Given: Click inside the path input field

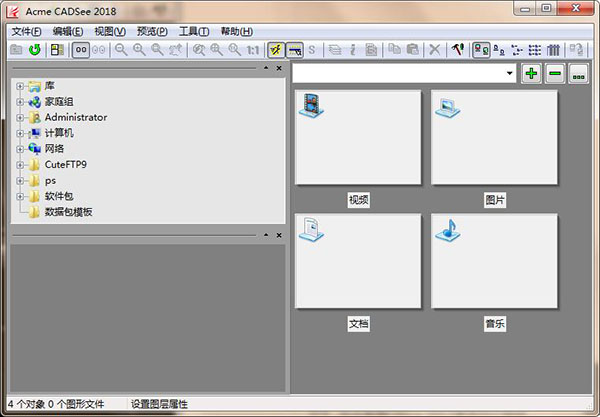Looking at the screenshot, I should 398,73.
